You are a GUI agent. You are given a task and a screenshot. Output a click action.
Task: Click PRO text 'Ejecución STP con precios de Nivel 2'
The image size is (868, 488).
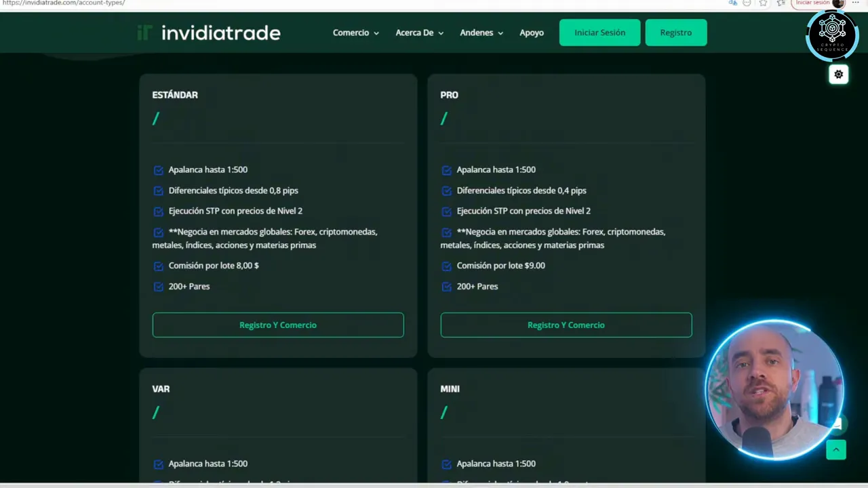[524, 211]
